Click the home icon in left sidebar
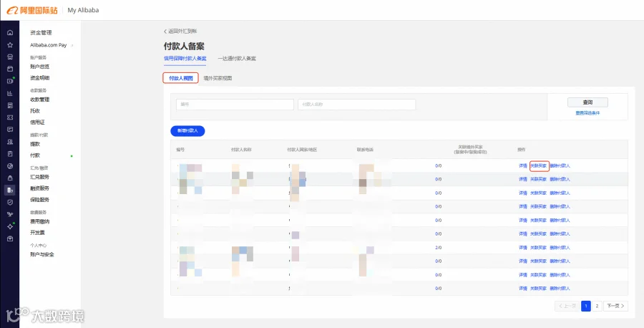644x328 pixels. 10,33
